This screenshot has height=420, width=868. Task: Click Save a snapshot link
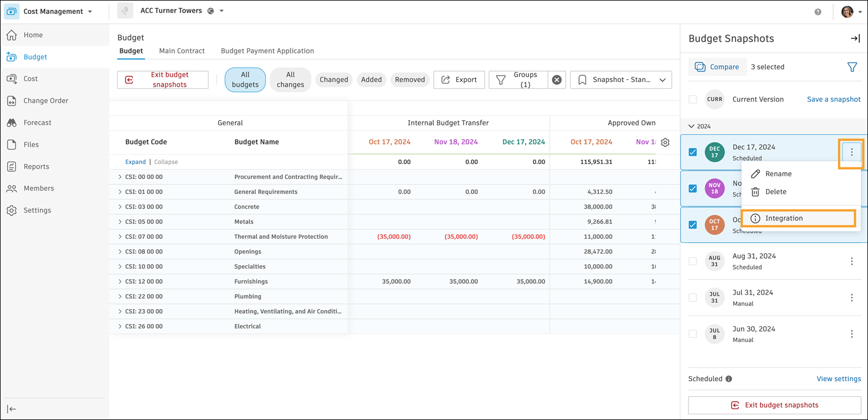click(x=834, y=99)
